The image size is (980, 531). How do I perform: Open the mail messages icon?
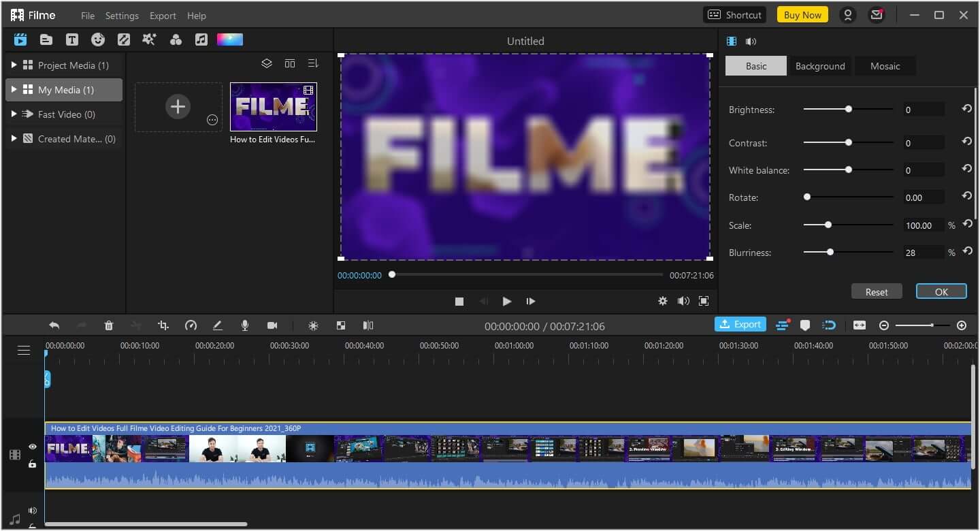(x=877, y=15)
